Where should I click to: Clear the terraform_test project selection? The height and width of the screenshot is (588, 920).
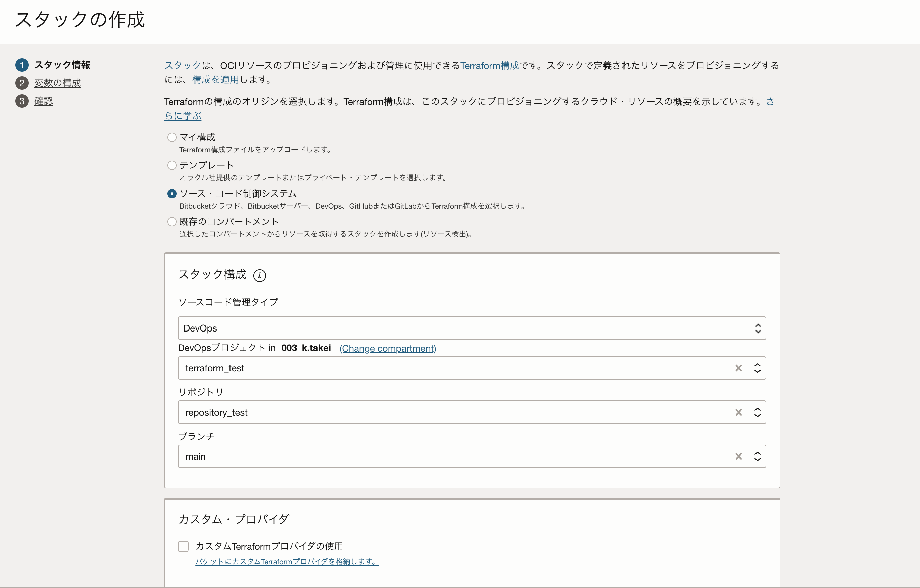pyautogui.click(x=738, y=368)
